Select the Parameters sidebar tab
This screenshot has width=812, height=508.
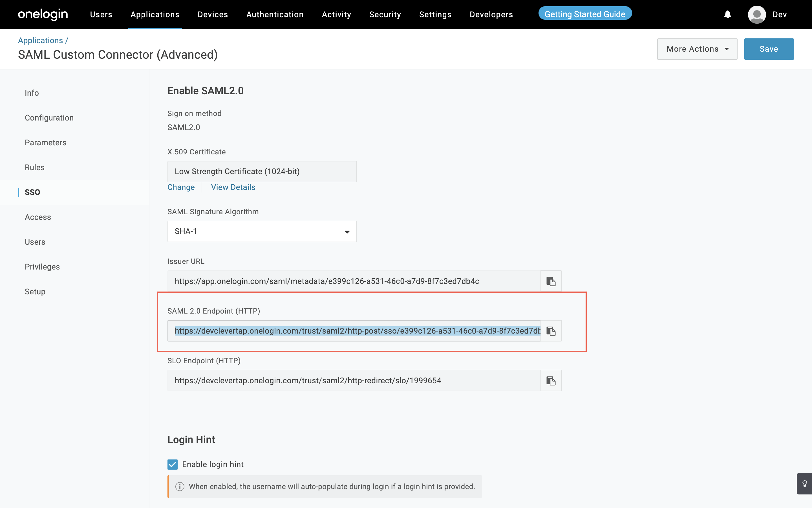tap(45, 143)
